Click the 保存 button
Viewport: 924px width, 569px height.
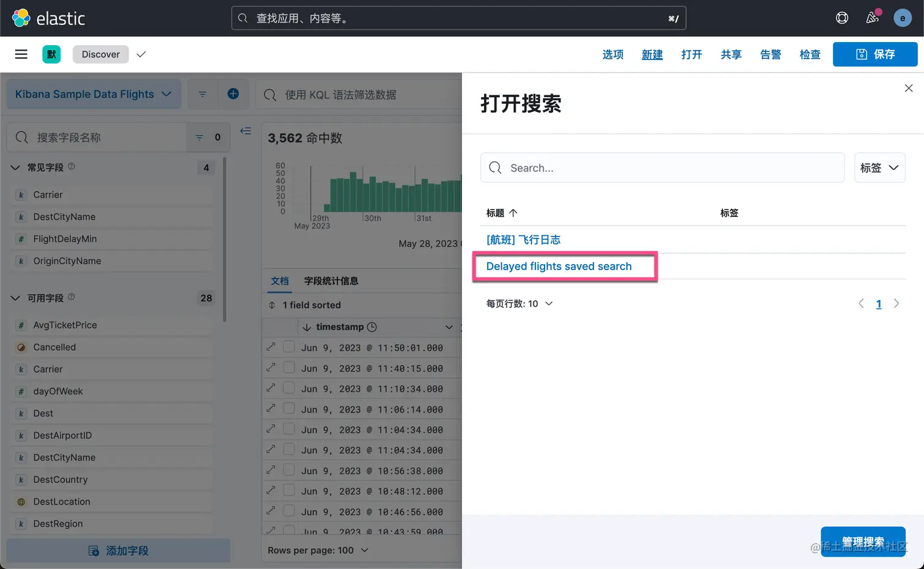point(875,54)
